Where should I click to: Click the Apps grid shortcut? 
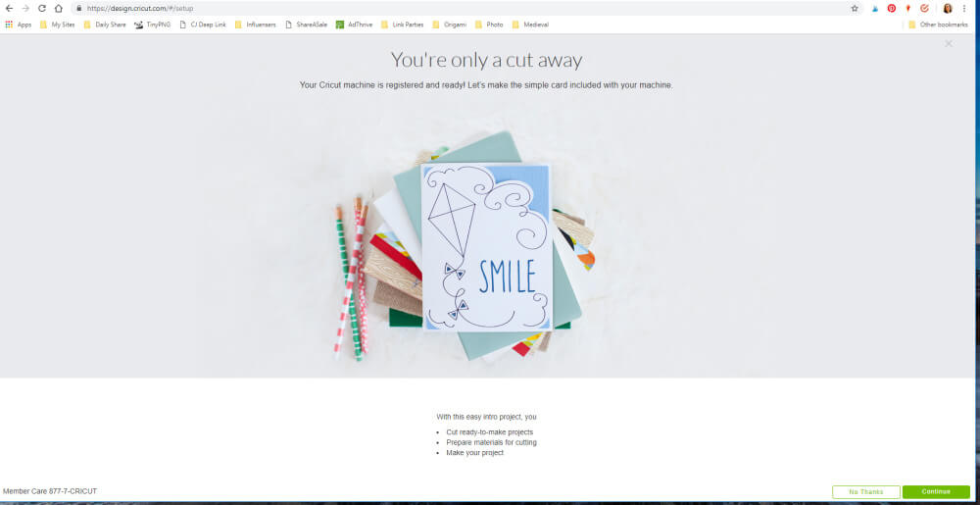18,25
